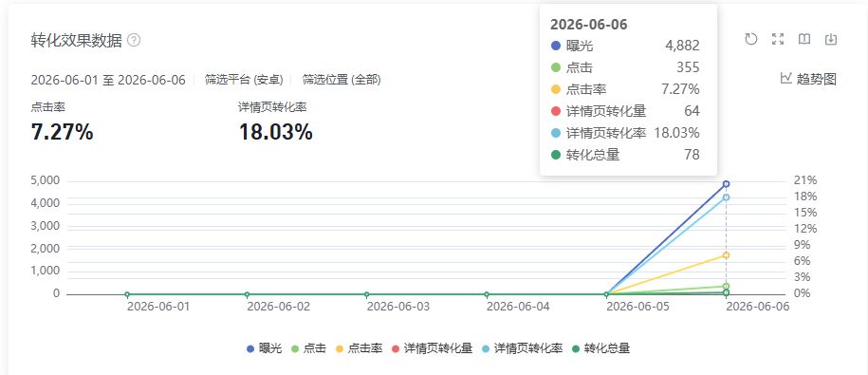
Task: Click the yellow 点击率 data point on 2026-06-06
Action: 727,255
